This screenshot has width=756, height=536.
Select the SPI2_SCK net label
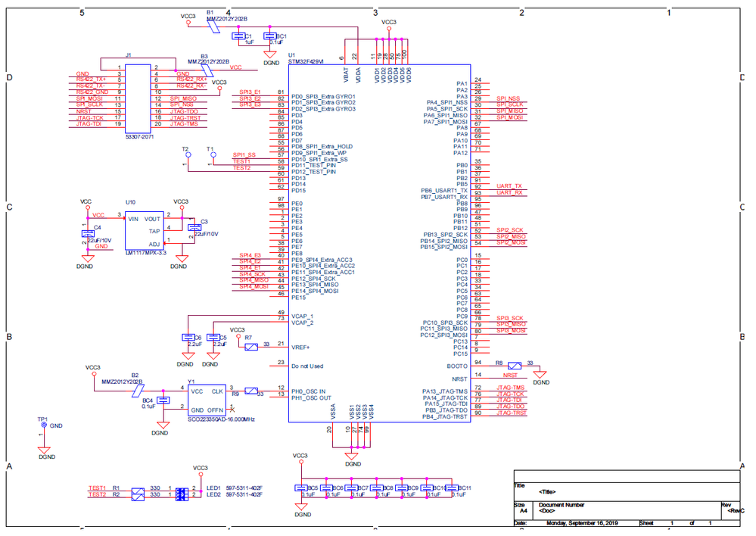[510, 230]
